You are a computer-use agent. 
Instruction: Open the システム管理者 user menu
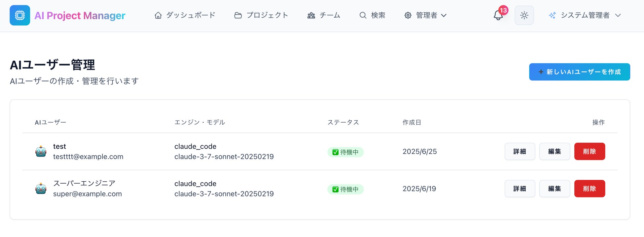click(585, 15)
